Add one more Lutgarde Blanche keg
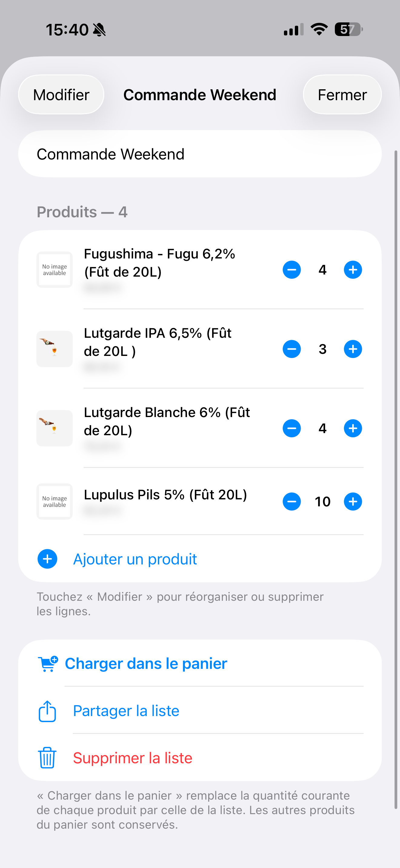Screen dimensions: 400x868 tap(353, 428)
